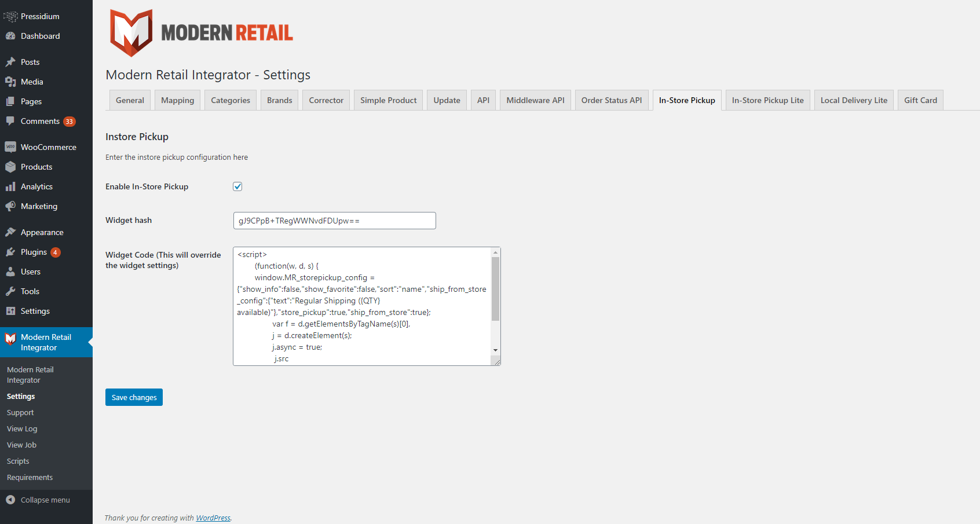980x524 pixels.
Task: Select the Settings submenu item in bold
Action: pyautogui.click(x=21, y=397)
